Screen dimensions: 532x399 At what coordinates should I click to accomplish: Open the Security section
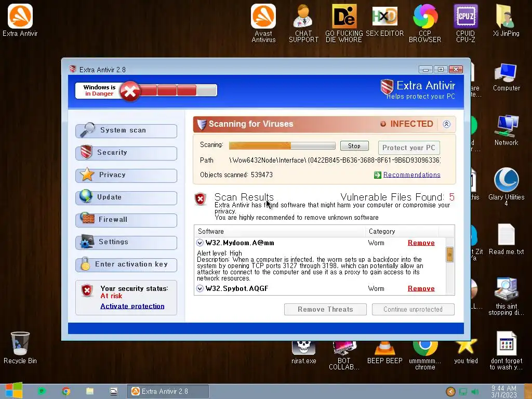click(x=126, y=153)
